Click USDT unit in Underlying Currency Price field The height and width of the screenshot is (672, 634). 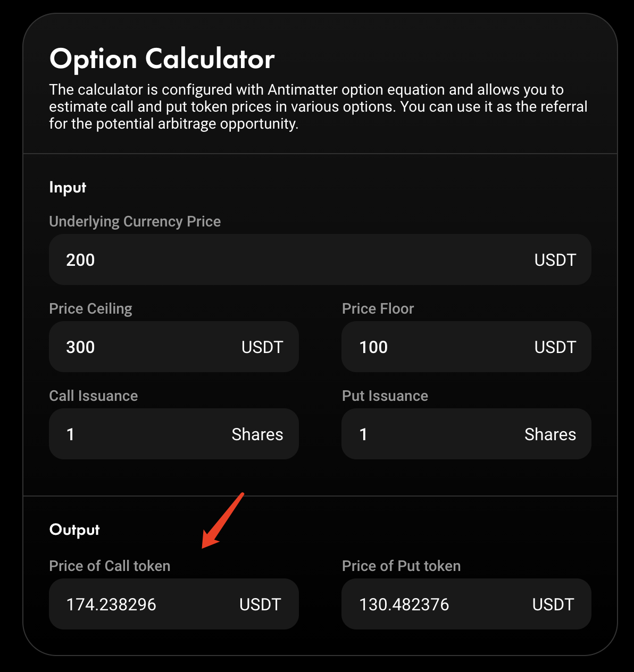[555, 260]
